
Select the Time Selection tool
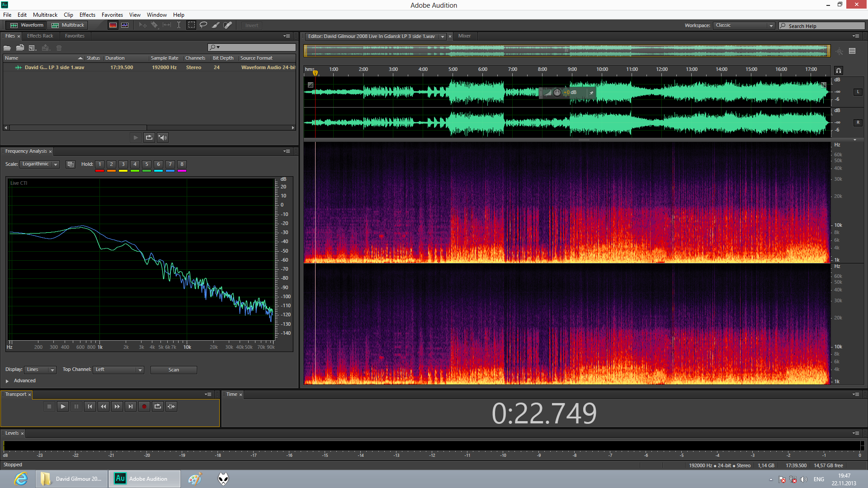pos(179,25)
